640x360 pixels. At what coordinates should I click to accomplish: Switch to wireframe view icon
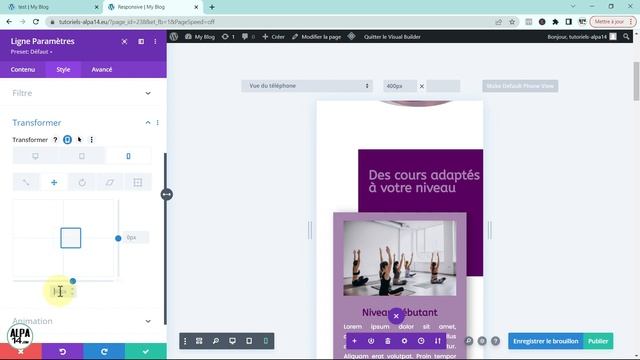pyautogui.click(x=199, y=341)
